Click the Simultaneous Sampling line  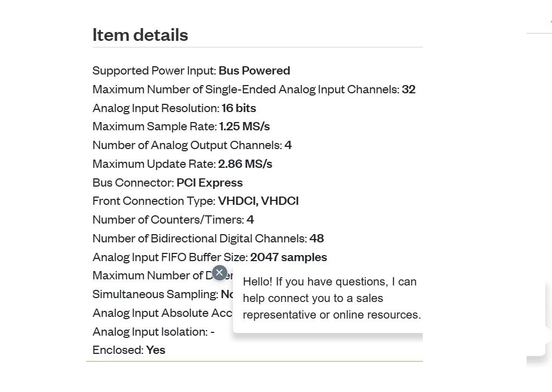click(163, 294)
